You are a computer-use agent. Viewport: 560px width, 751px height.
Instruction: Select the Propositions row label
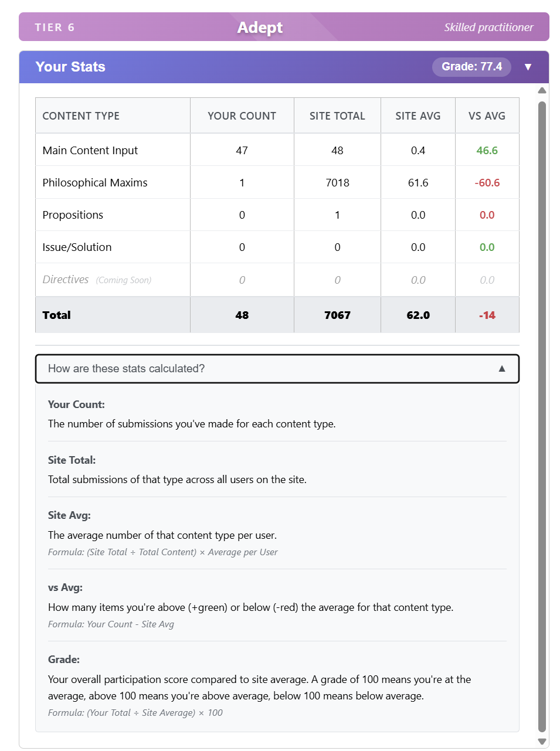click(73, 215)
